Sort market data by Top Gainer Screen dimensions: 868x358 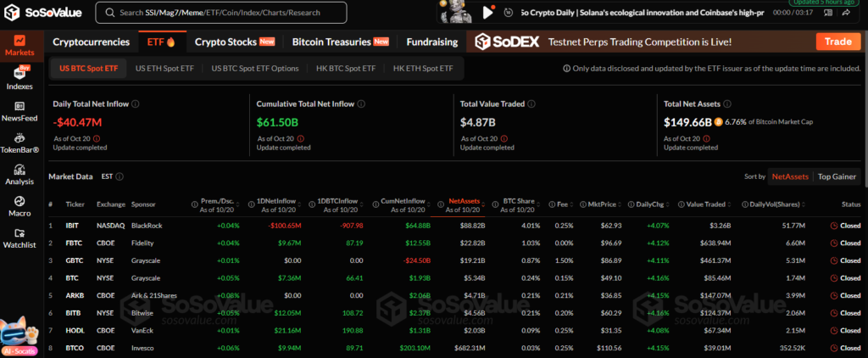[x=837, y=176]
